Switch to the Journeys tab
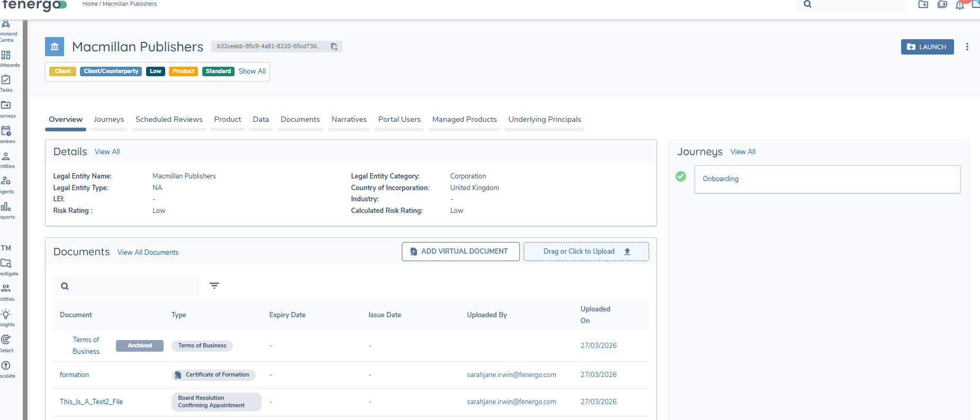This screenshot has height=420, width=980. (x=109, y=119)
